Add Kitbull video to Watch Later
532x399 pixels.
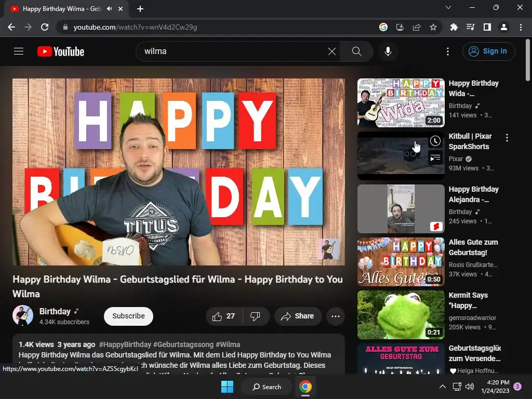coord(435,141)
